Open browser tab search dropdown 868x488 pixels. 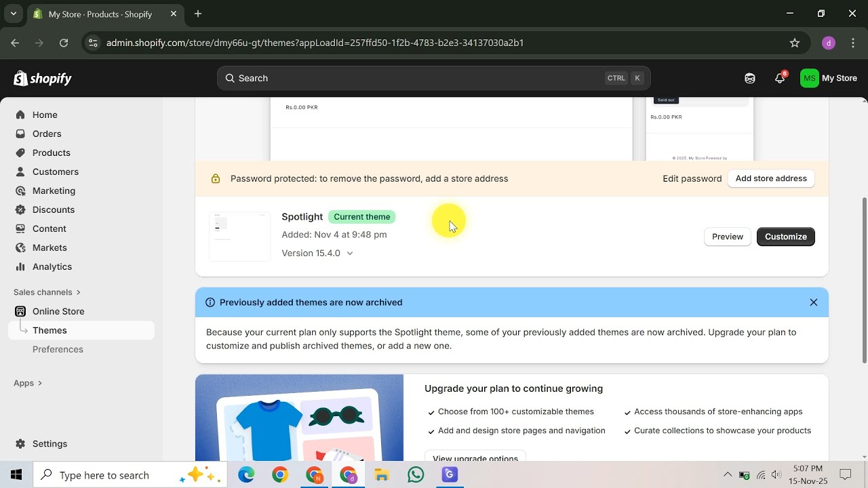pyautogui.click(x=13, y=14)
